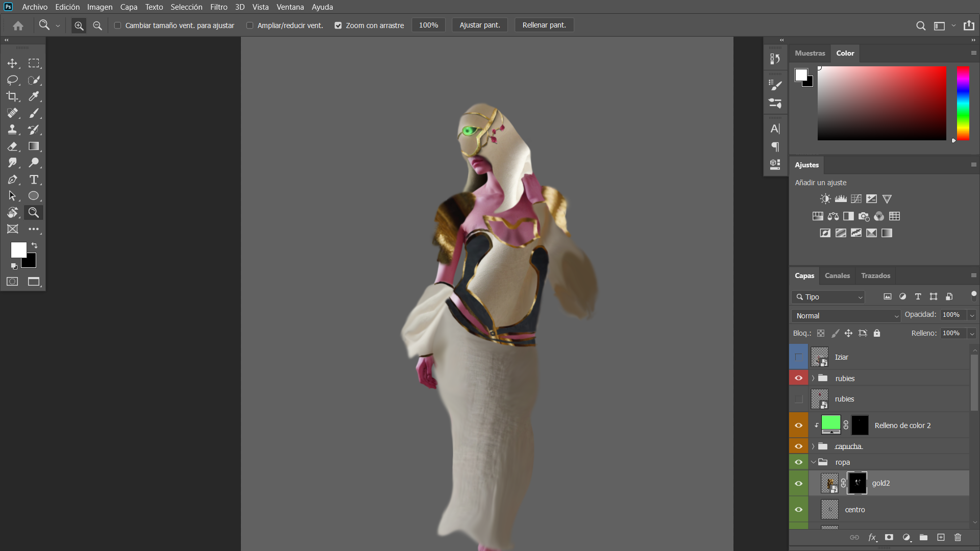Screen dimensions: 980x551
Task: Expand the capucha group
Action: tap(813, 446)
